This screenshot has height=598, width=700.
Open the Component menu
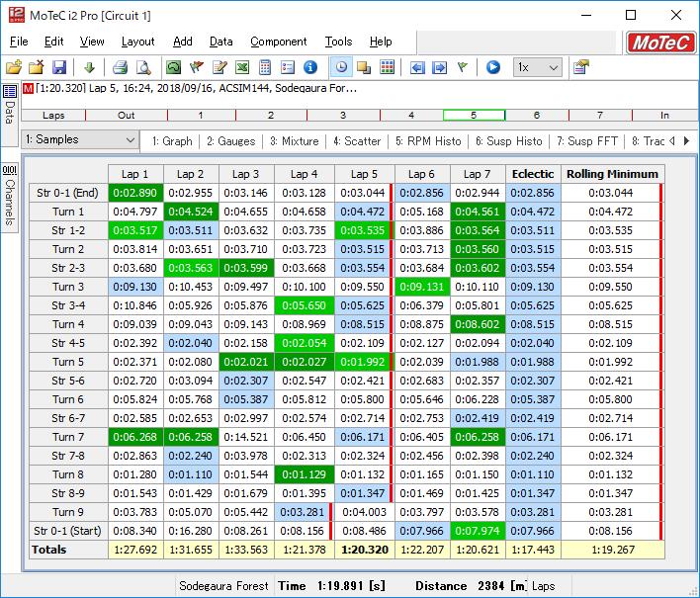(279, 42)
